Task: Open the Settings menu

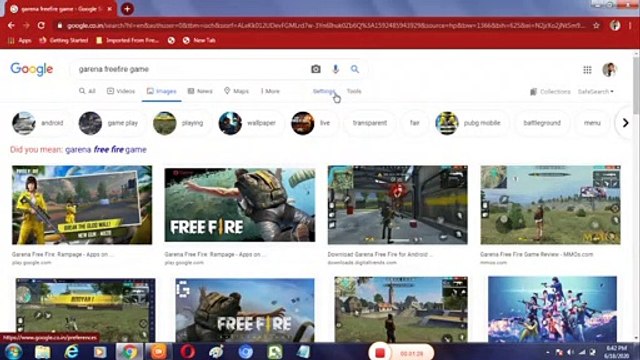Action: click(324, 91)
